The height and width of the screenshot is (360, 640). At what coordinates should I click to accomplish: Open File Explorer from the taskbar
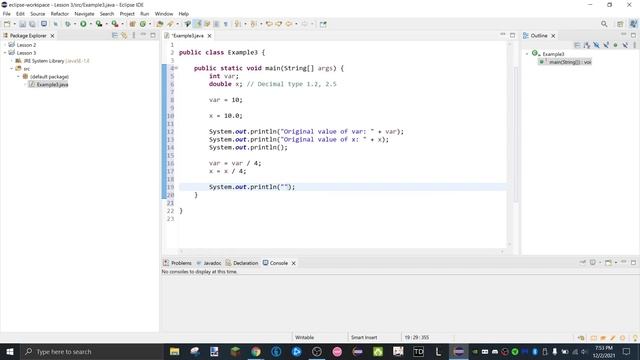pos(175,351)
